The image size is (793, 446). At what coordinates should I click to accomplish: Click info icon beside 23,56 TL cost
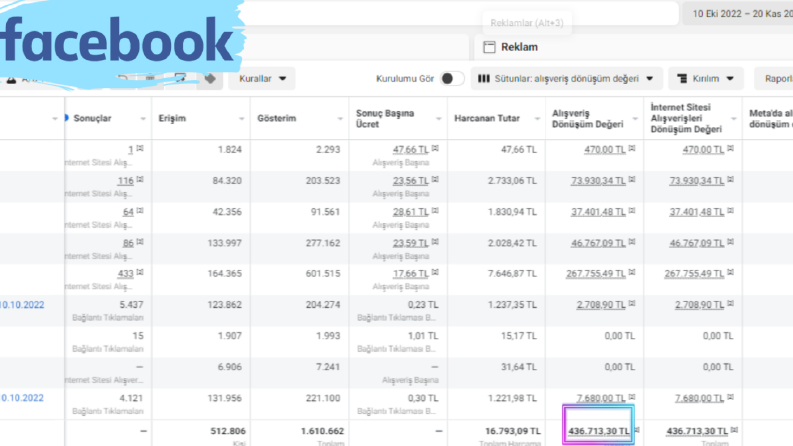[435, 180]
